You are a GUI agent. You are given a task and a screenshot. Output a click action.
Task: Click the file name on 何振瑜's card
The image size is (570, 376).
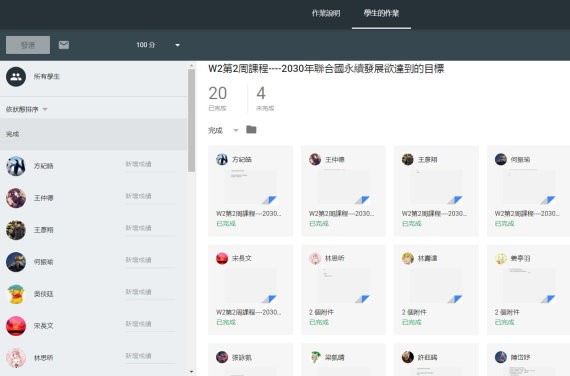point(527,213)
